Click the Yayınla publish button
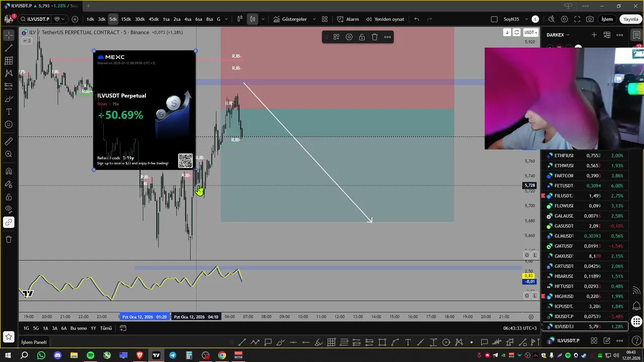 coord(630,19)
